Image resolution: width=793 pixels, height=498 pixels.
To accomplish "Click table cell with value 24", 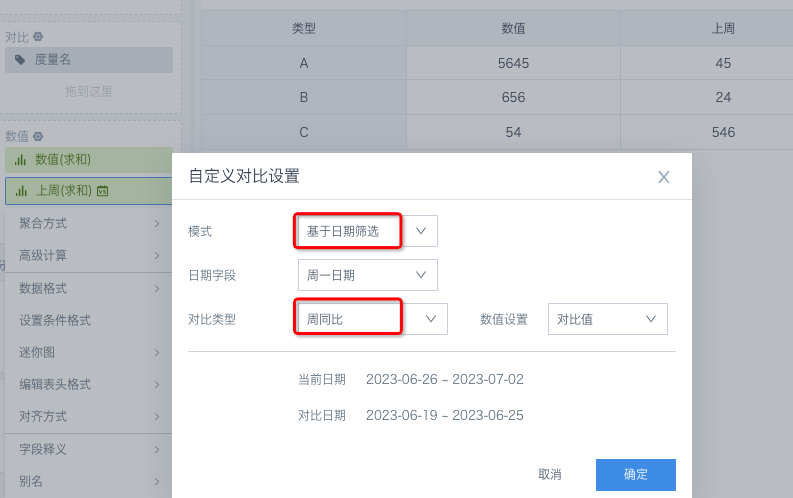I will 723,97.
